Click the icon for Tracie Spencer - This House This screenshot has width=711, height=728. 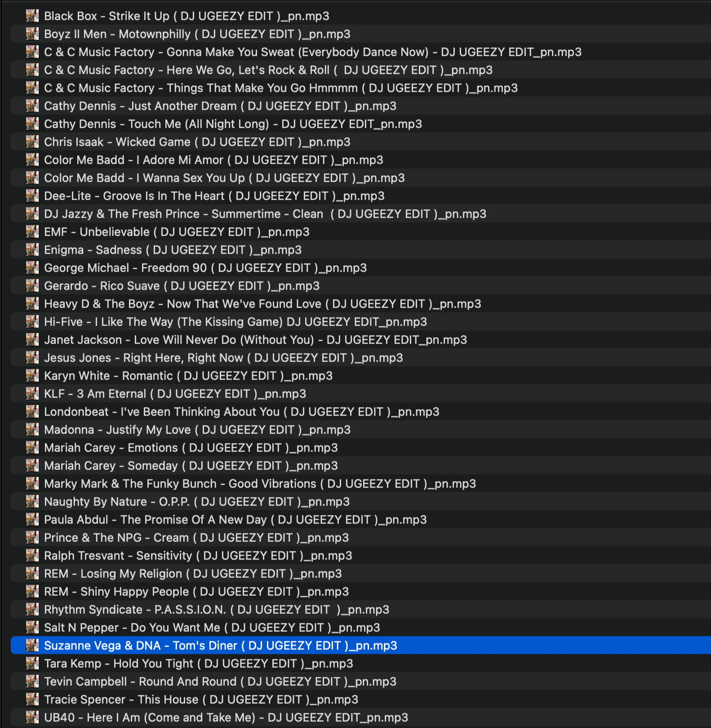(32, 699)
